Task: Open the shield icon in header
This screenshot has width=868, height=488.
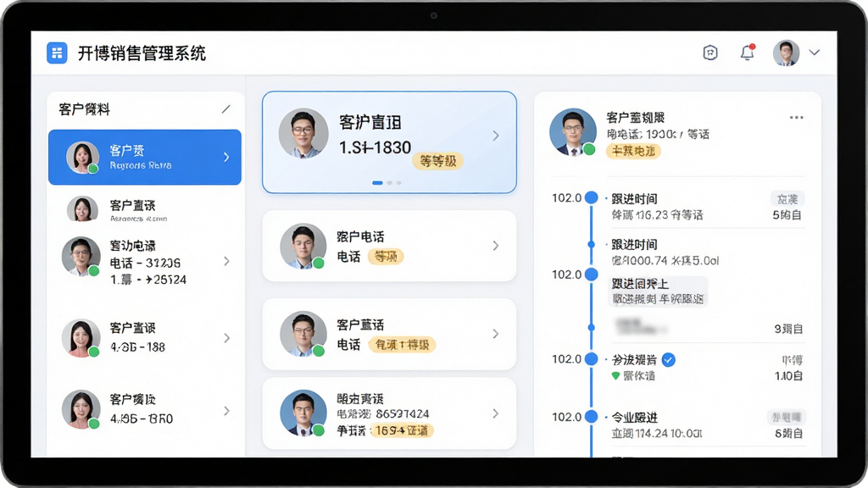Action: 710,53
